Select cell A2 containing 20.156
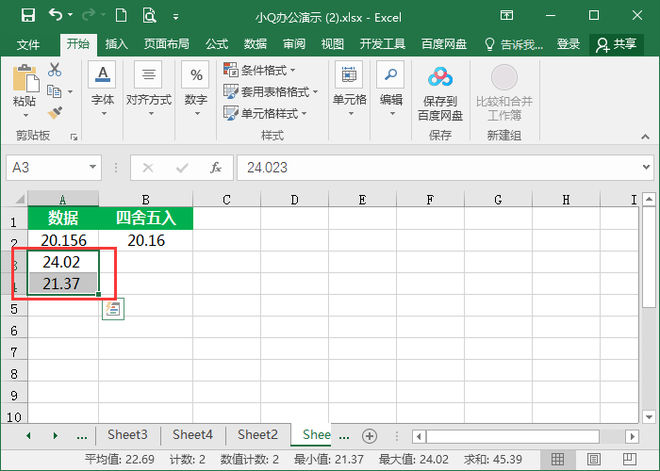 (x=64, y=240)
